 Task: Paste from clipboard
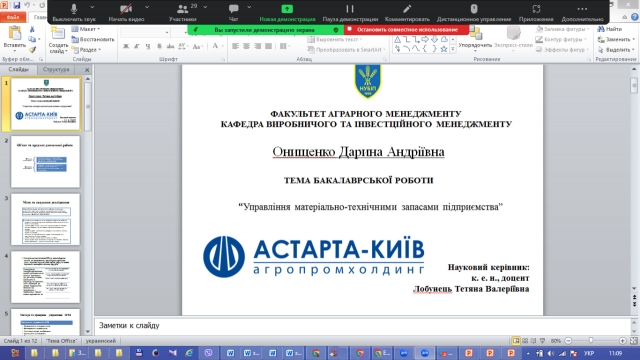coord(15,37)
